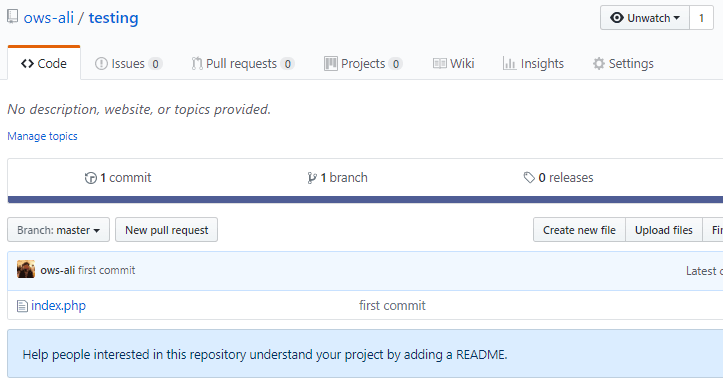This screenshot has height=384, width=723.
Task: Click the Projects count badge 0
Action: [x=396, y=64]
